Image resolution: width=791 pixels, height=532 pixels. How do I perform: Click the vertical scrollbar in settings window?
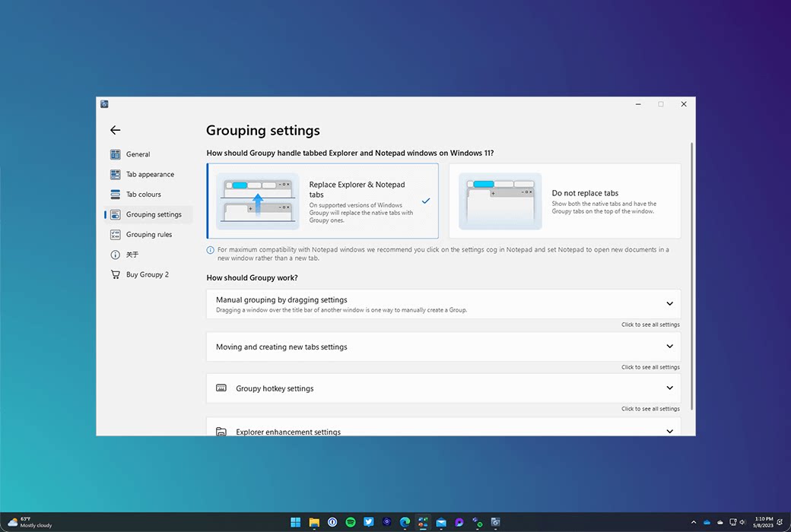tap(691, 274)
